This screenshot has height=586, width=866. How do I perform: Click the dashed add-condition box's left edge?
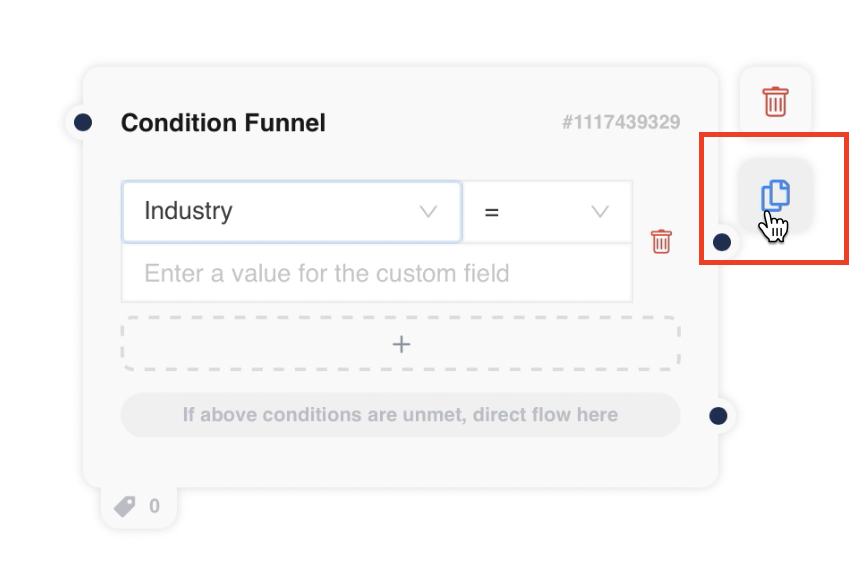(124, 344)
